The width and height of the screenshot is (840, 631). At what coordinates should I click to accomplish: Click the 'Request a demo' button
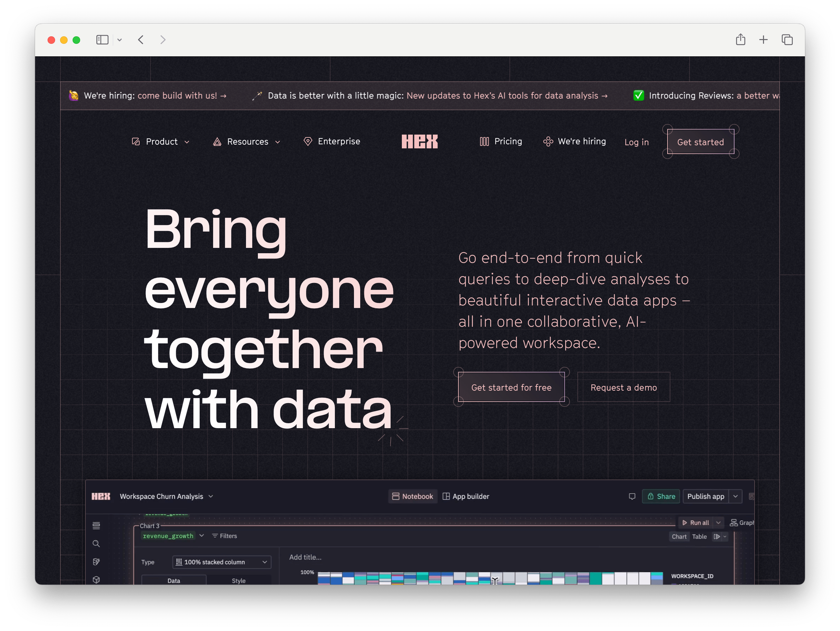(623, 387)
